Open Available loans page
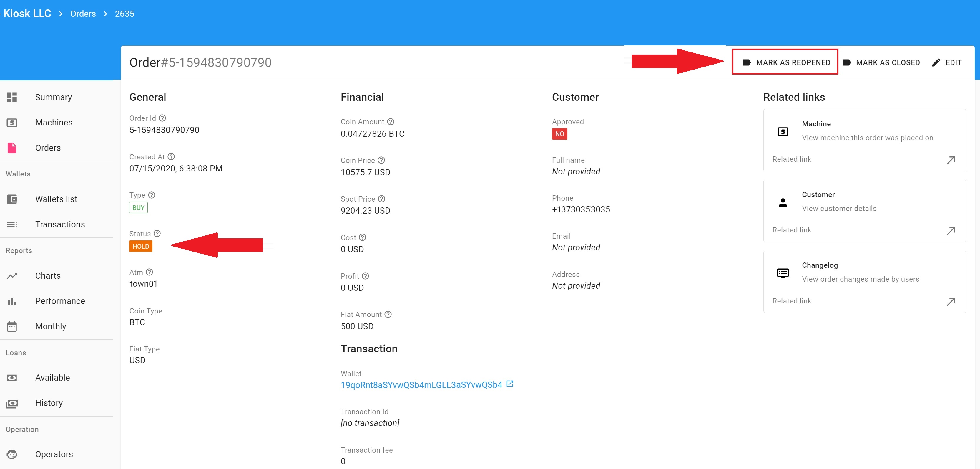This screenshot has height=469, width=980. 56,378
